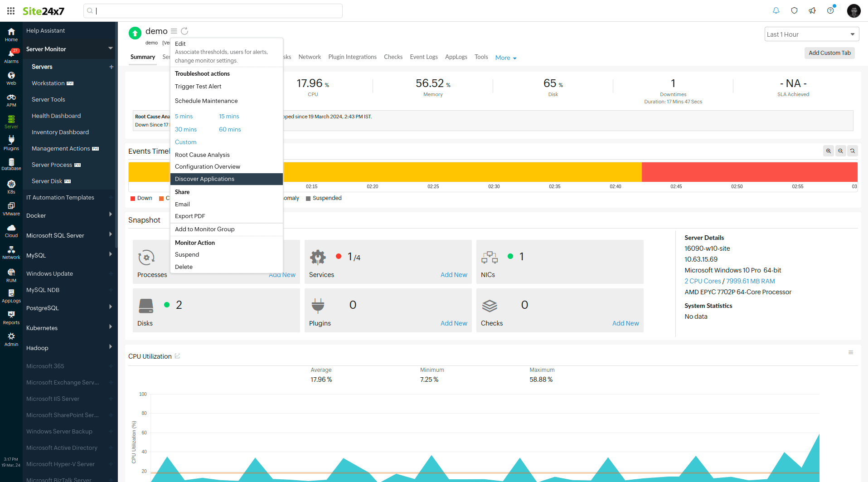Click the Add Custom Tab button
This screenshot has width=868, height=482.
[829, 53]
